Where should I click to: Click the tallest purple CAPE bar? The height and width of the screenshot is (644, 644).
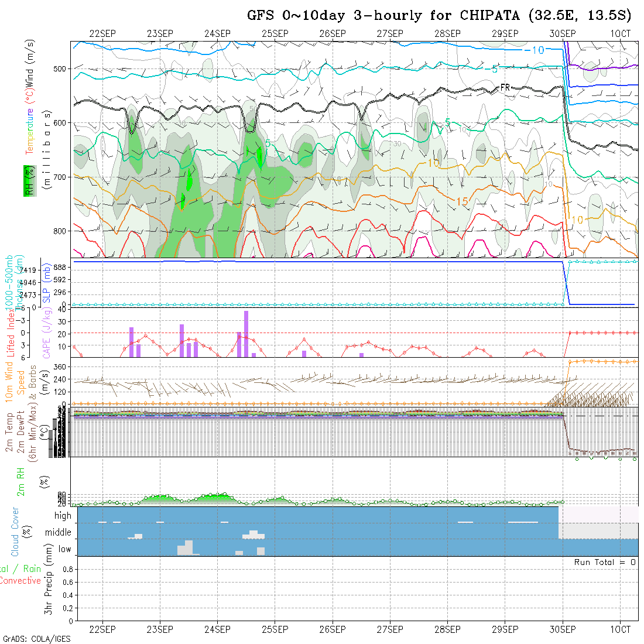coord(246,333)
